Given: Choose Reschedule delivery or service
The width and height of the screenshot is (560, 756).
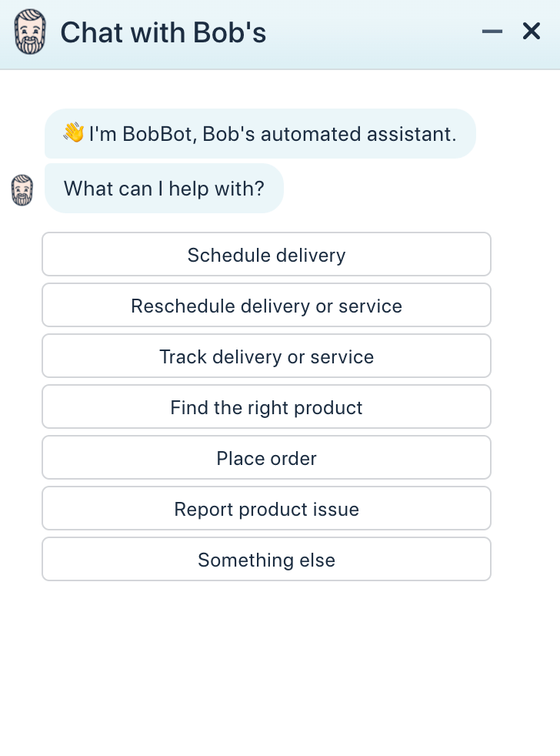Looking at the screenshot, I should point(266,305).
